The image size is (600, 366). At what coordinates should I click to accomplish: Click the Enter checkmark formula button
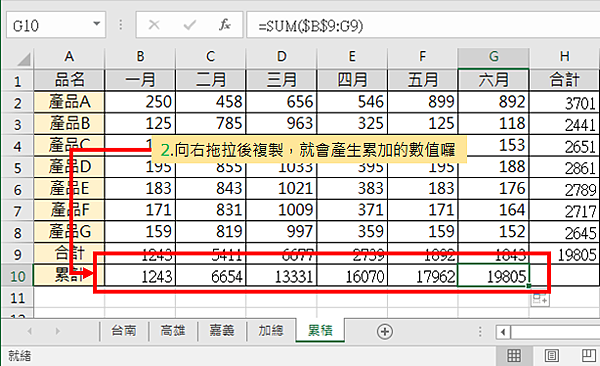pyautogui.click(x=189, y=25)
